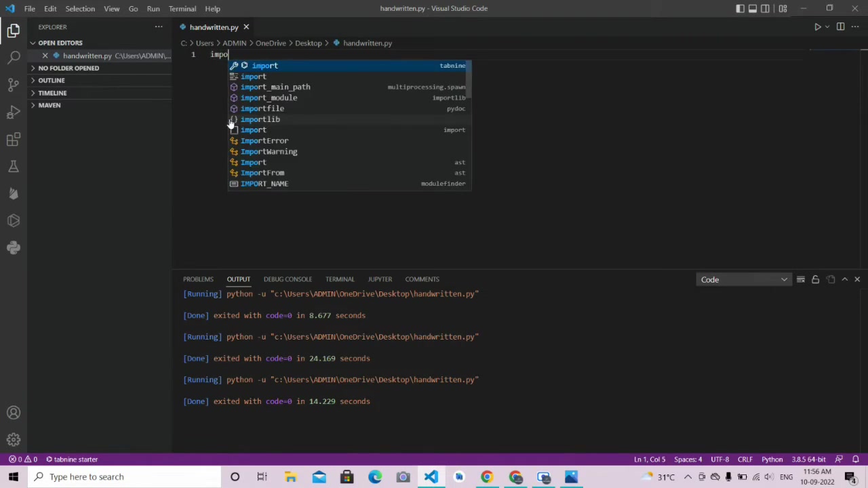This screenshot has height=488, width=868.
Task: Open the Manage gear icon
Action: click(x=14, y=440)
